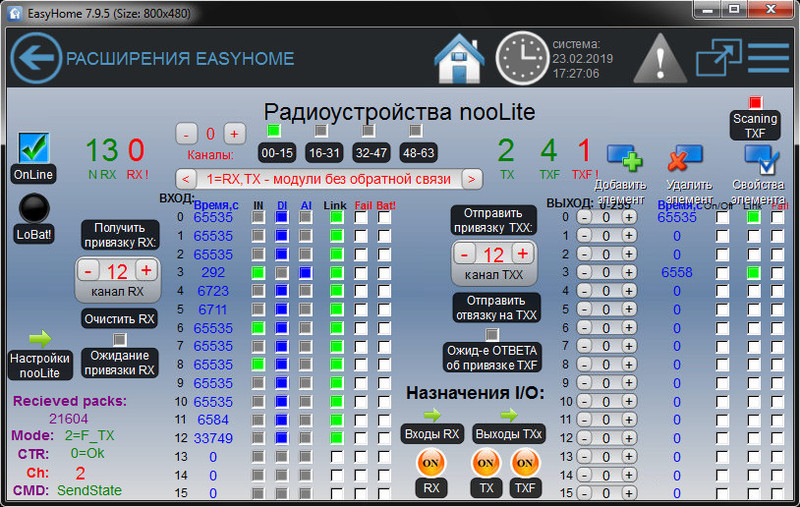Open the home screen house icon
Screen dimensions: 800x507
[x=460, y=59]
